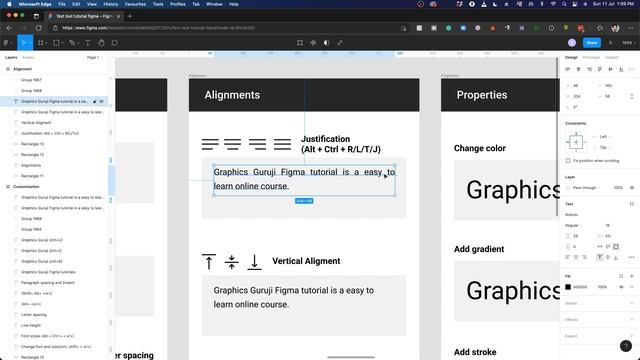The width and height of the screenshot is (640, 360).
Task: Switch to the Assets tab
Action: point(28,58)
